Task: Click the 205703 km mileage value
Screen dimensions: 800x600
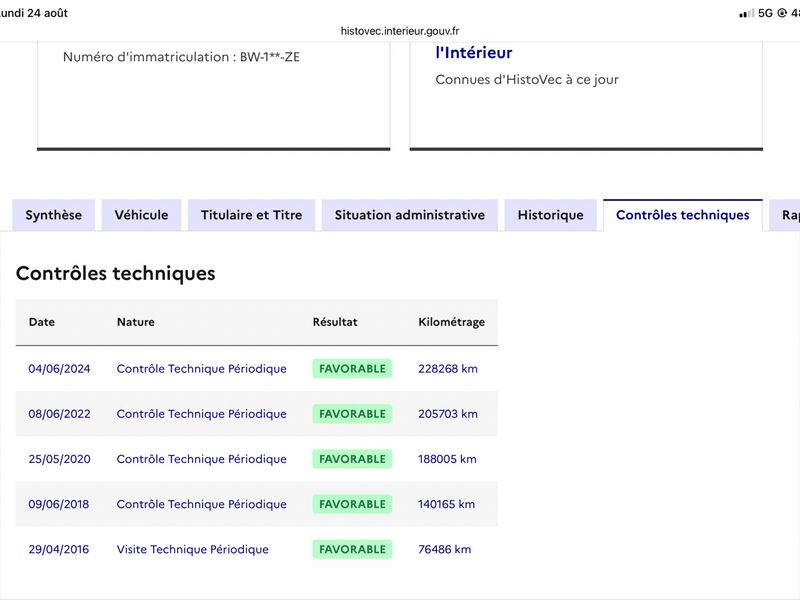Action: 448,414
